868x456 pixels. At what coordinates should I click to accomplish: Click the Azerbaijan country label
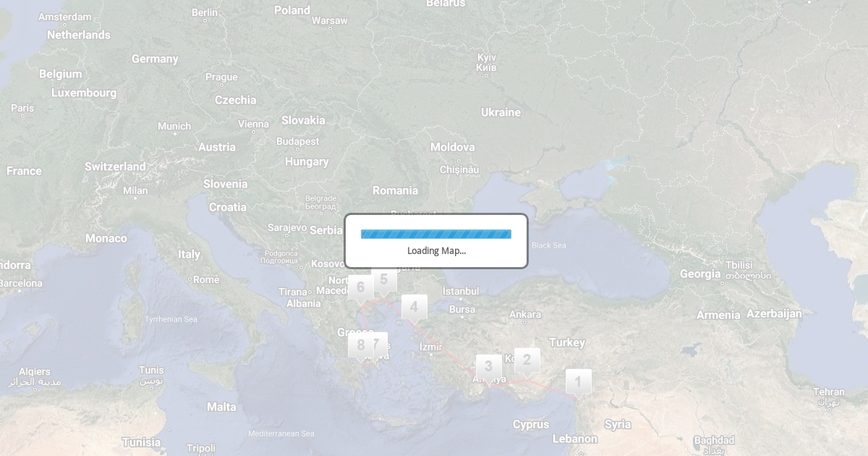point(774,313)
